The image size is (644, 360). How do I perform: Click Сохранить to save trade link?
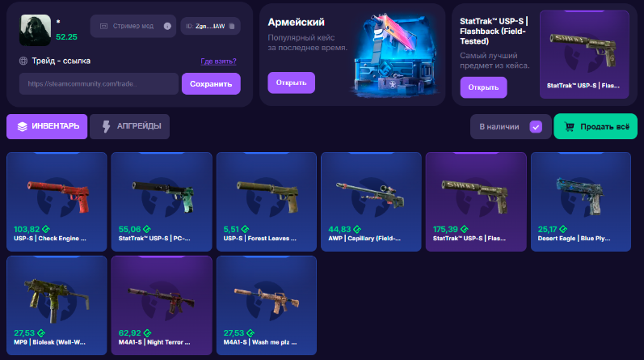coord(211,83)
